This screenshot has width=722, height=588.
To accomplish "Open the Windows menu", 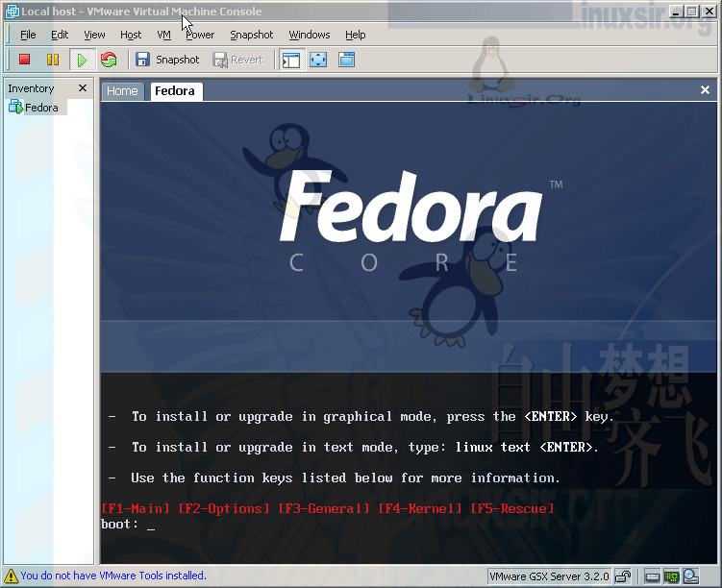I will pyautogui.click(x=310, y=35).
